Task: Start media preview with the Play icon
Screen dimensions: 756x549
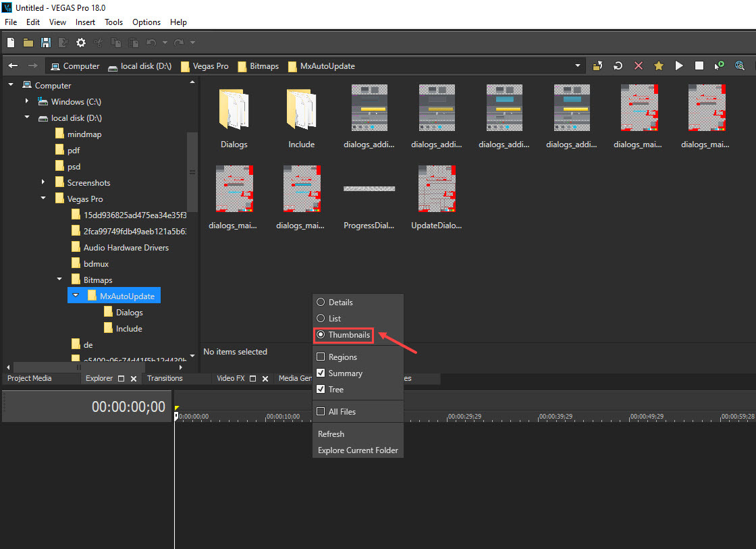Action: 678,66
